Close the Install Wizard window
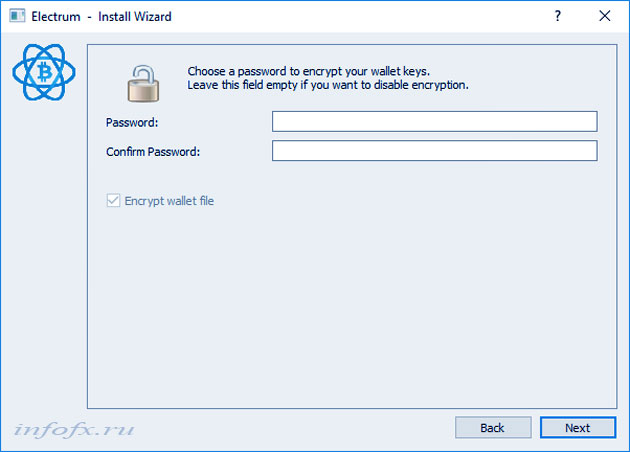This screenshot has width=630, height=452. [604, 16]
